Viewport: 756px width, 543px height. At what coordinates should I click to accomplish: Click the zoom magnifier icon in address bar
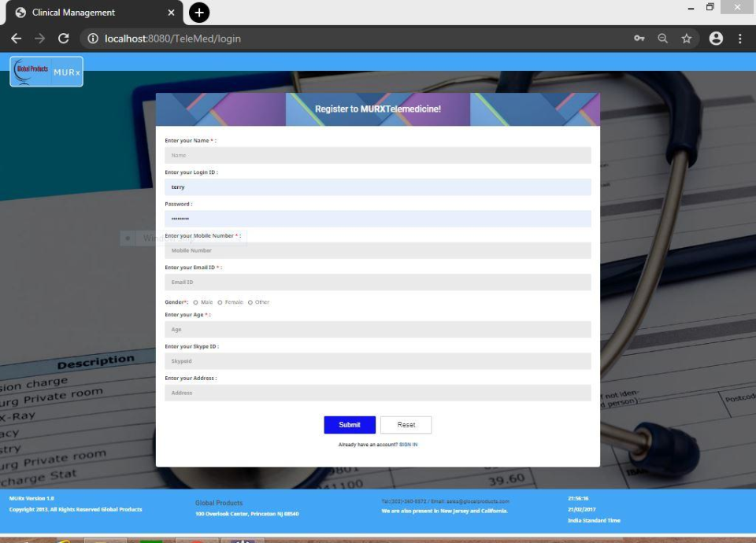663,39
